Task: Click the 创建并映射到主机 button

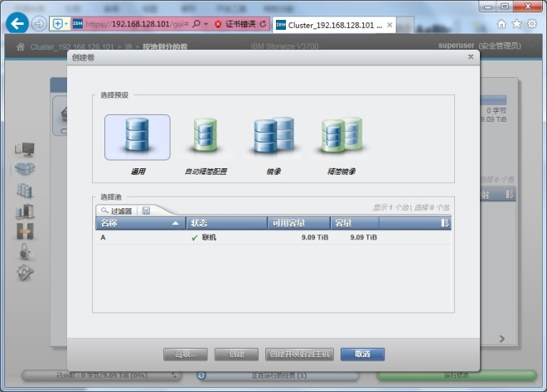Action: point(299,354)
